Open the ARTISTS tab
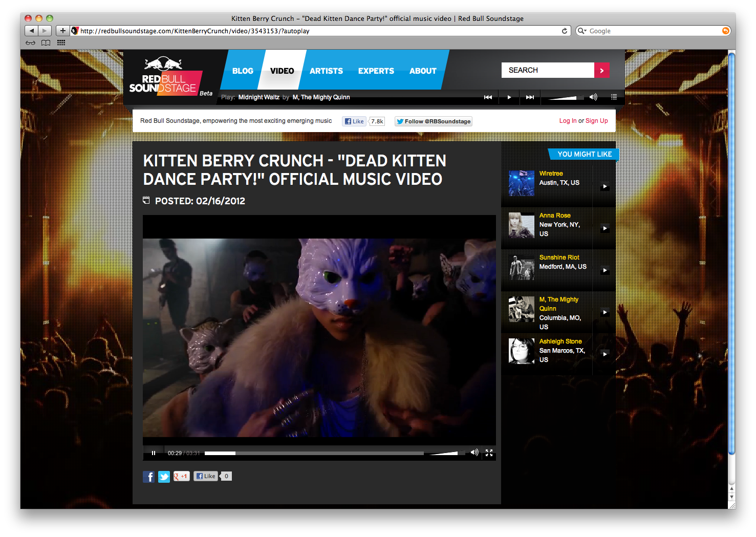This screenshot has width=756, height=537. [x=326, y=71]
